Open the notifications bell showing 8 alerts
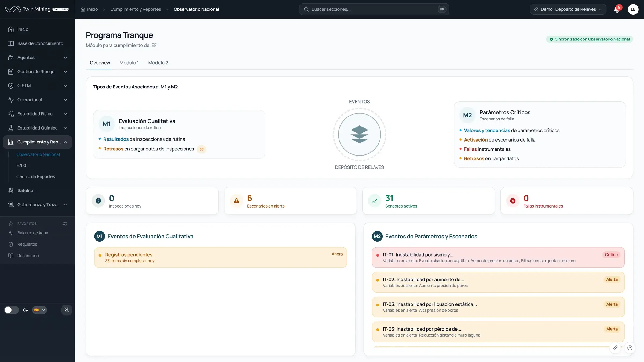 [x=617, y=9]
